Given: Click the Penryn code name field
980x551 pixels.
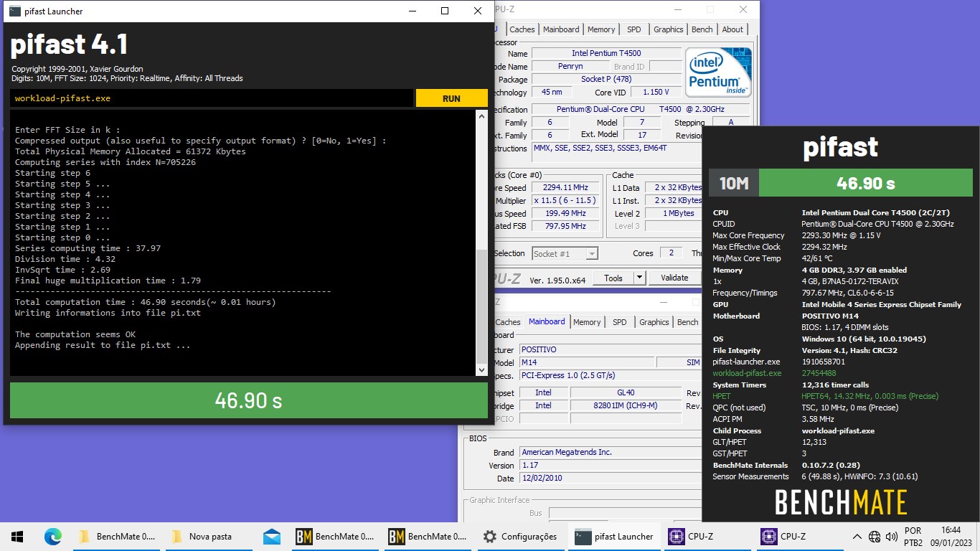Looking at the screenshot, I should pos(570,67).
